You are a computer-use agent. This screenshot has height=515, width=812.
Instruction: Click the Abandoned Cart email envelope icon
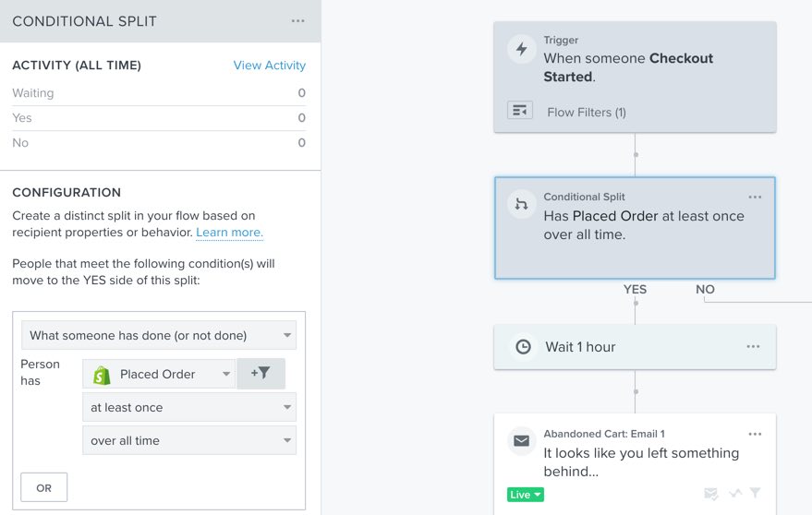pos(521,442)
